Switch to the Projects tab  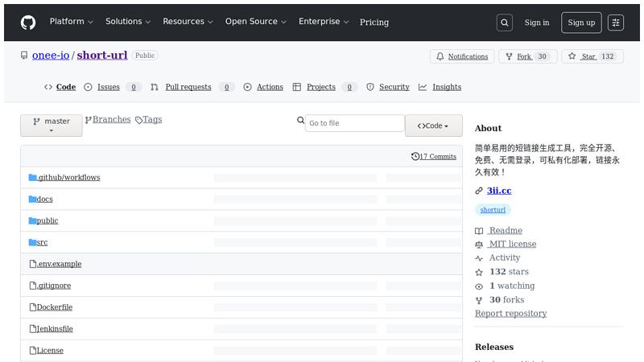(x=321, y=87)
